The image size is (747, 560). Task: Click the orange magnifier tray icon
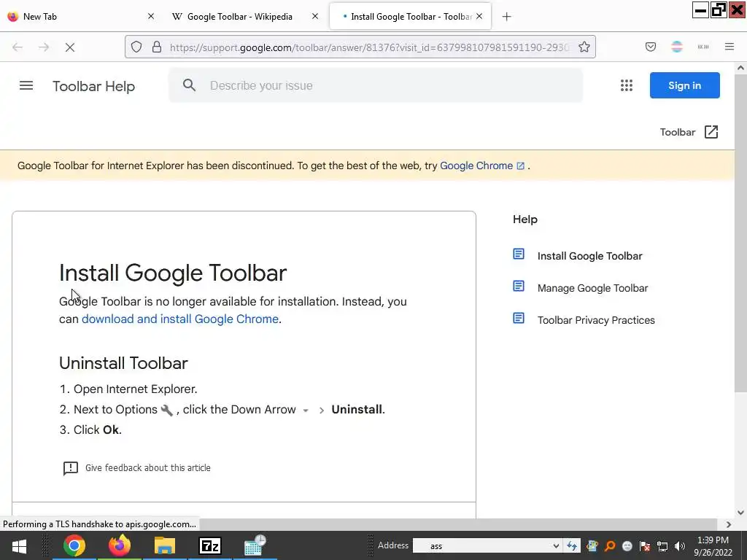(x=610, y=546)
